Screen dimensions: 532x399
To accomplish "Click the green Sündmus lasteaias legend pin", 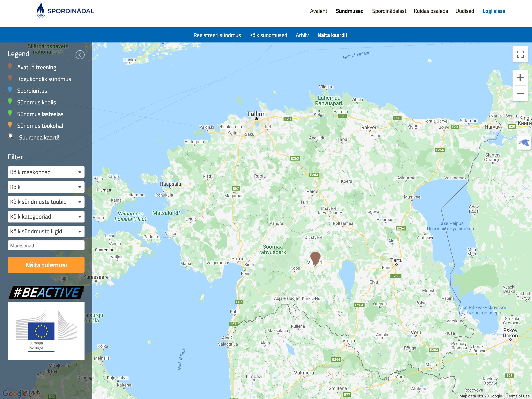I will [x=10, y=113].
